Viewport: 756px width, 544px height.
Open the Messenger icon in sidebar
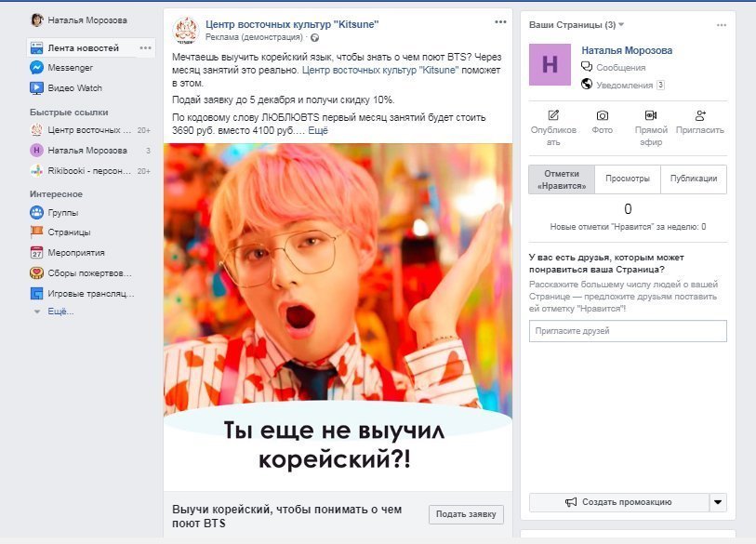(x=36, y=68)
